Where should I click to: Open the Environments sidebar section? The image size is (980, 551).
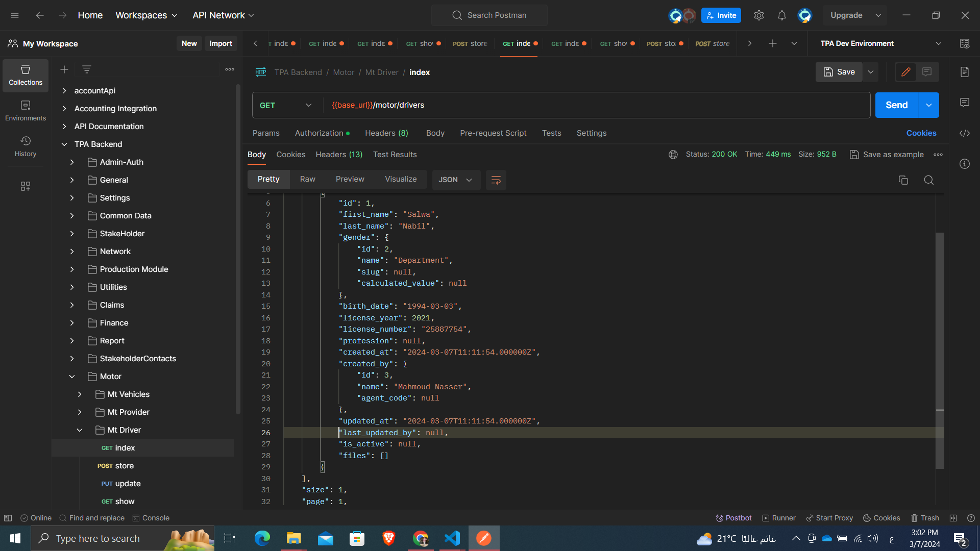(26, 110)
